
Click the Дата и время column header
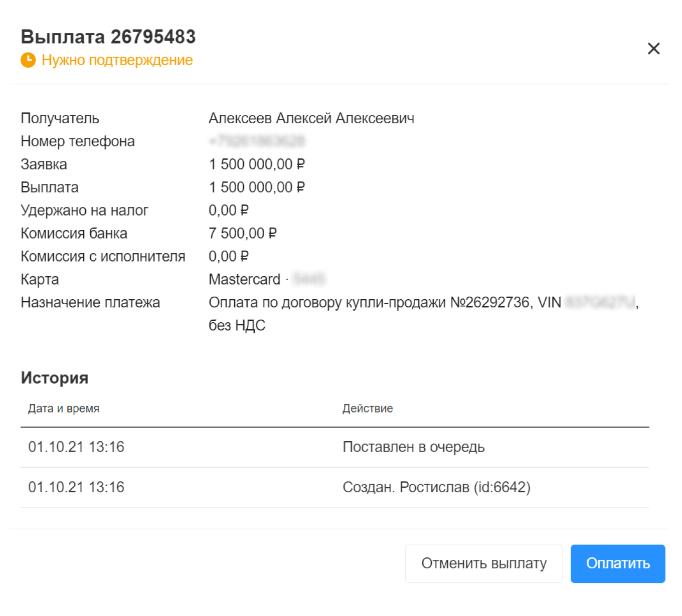pyautogui.click(x=64, y=408)
